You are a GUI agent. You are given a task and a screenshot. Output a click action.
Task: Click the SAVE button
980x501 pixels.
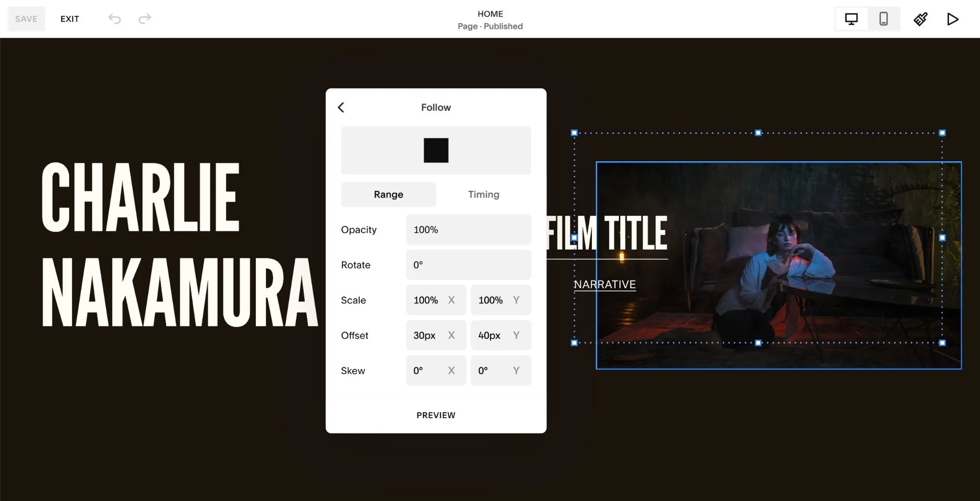click(26, 19)
